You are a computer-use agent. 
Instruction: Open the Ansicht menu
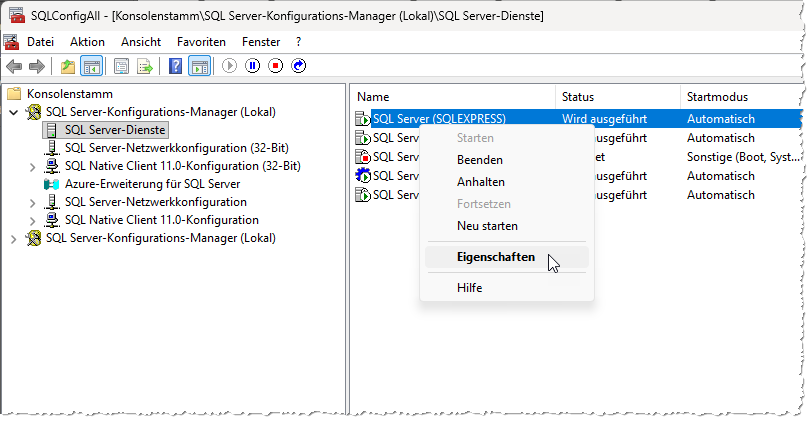[x=141, y=42]
